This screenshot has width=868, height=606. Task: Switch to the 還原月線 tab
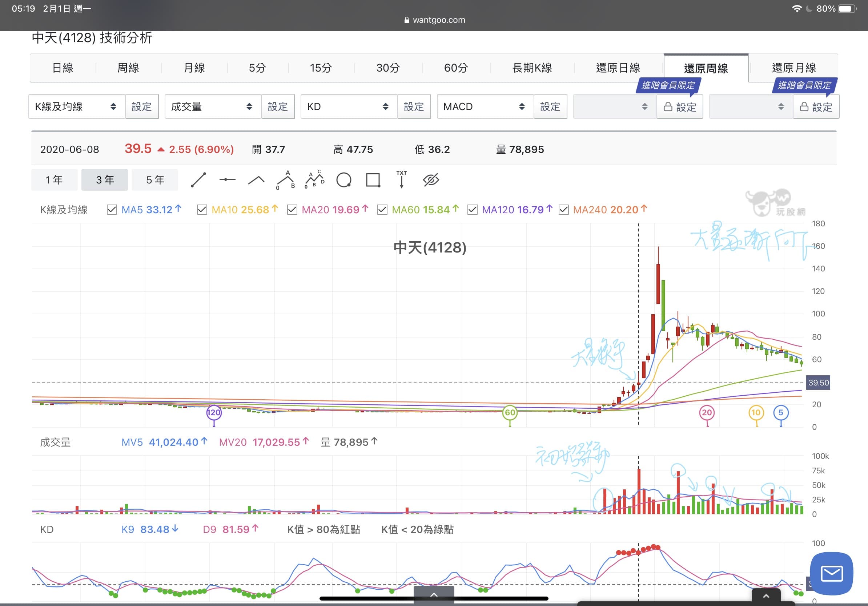pyautogui.click(x=793, y=68)
